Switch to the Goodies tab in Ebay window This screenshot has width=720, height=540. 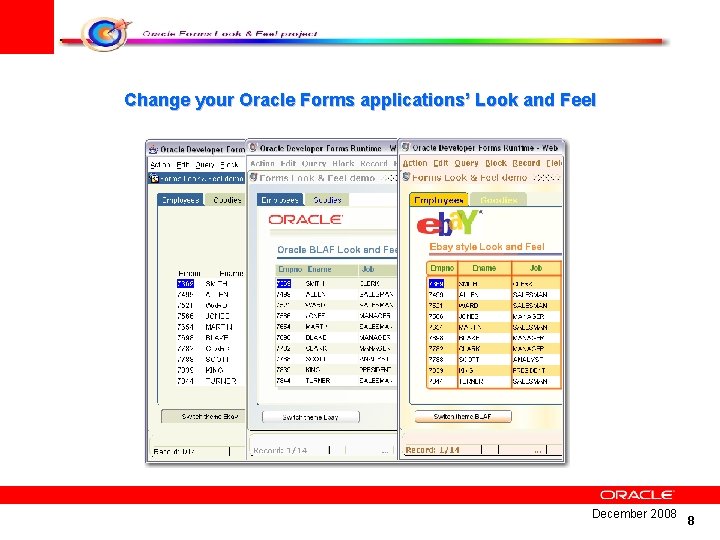click(x=499, y=200)
